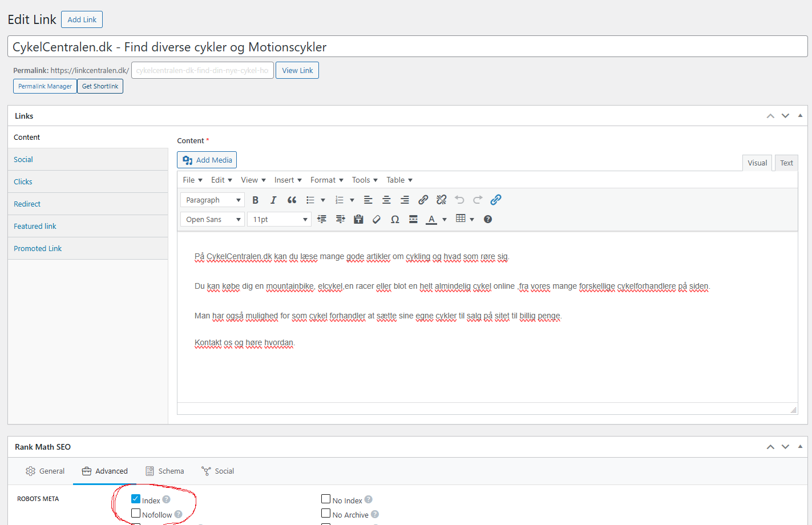Enable the Nofollow checkbox
This screenshot has height=525, width=812.
tap(136, 514)
